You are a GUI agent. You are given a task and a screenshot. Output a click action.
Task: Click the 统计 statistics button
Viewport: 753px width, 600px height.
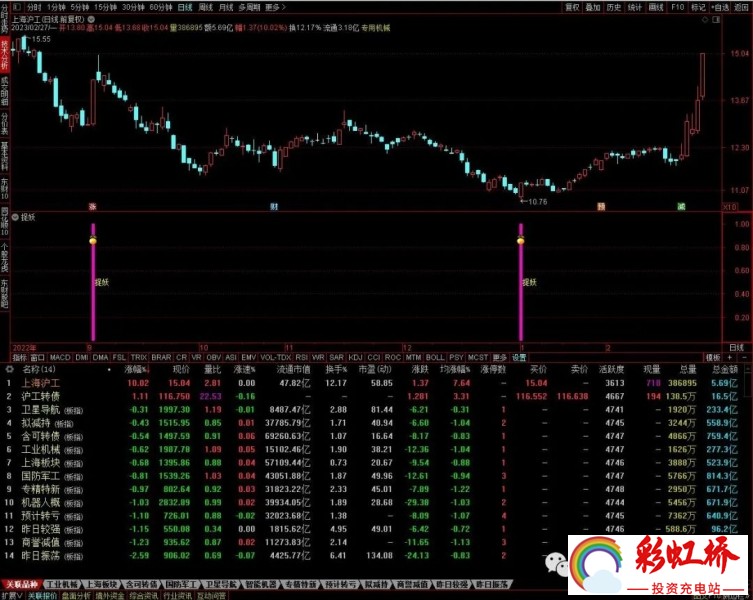635,7
